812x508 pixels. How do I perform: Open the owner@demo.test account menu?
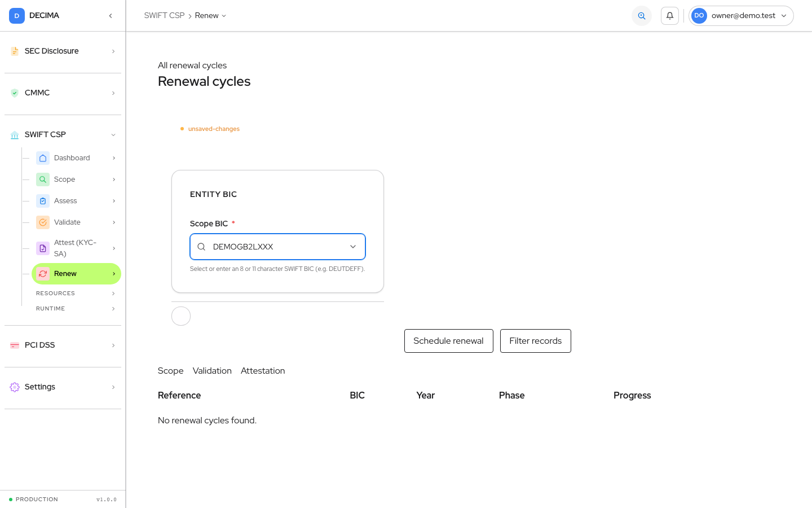[x=741, y=16]
